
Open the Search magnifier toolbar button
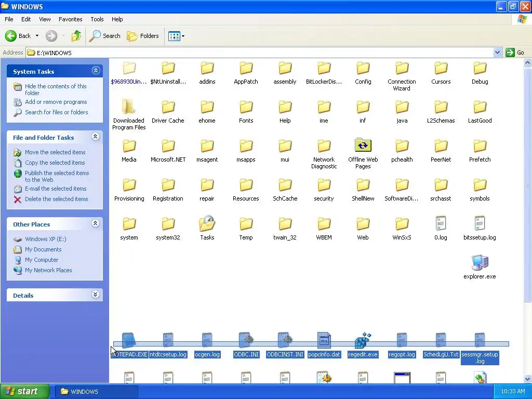pyautogui.click(x=104, y=36)
